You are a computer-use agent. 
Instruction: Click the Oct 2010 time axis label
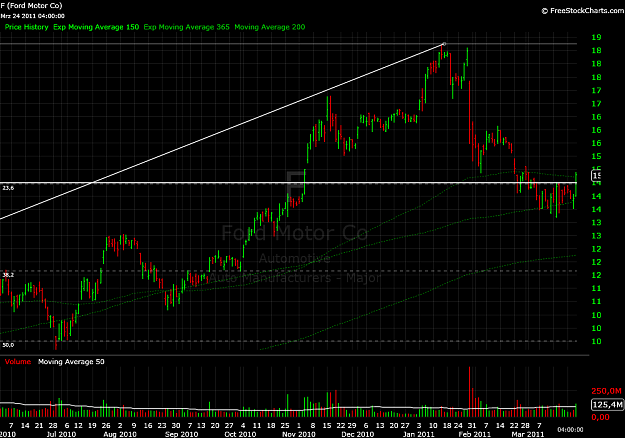[x=240, y=434]
